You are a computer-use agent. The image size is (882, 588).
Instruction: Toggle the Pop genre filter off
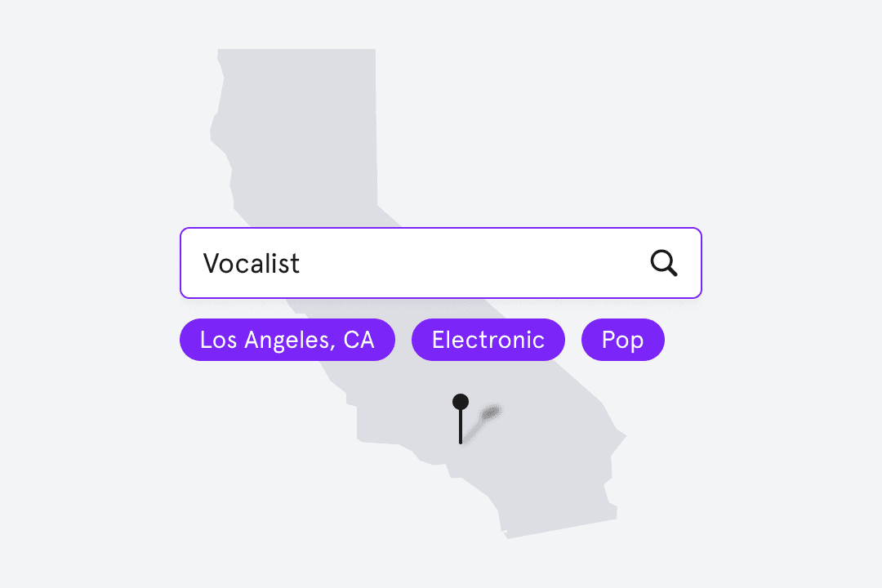622,340
